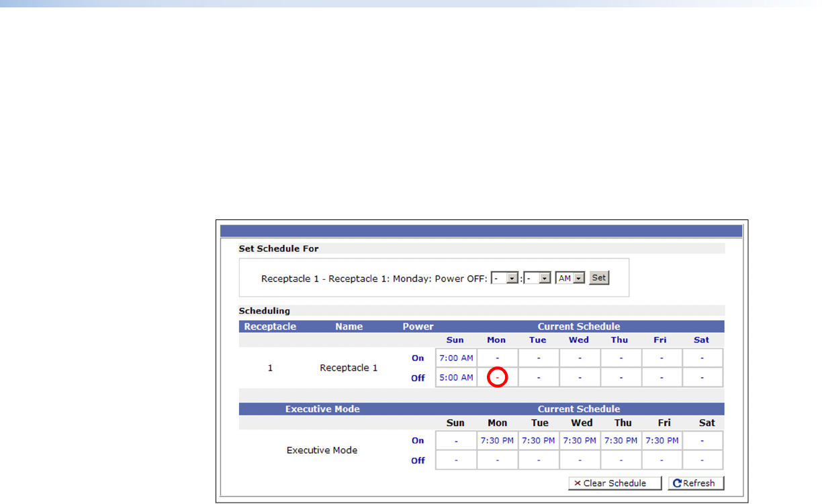Open Executive Mode Monday On 7:30 PM

click(x=497, y=441)
